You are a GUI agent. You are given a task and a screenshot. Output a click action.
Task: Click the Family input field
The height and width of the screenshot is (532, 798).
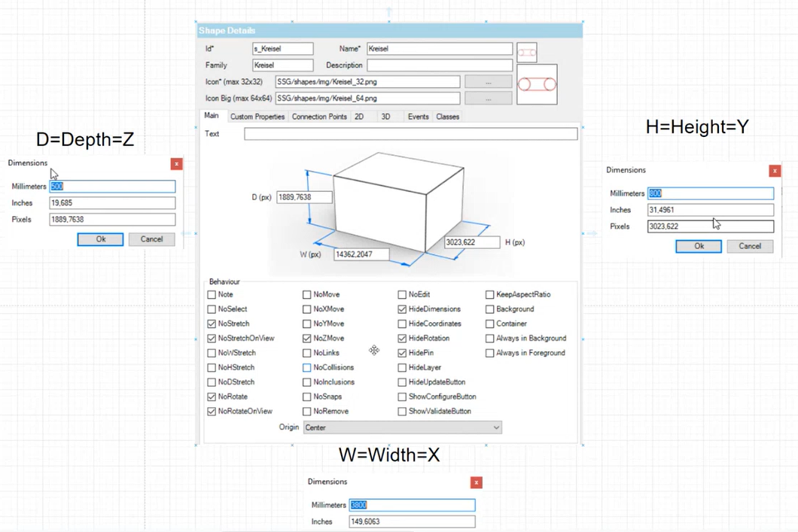tap(283, 65)
